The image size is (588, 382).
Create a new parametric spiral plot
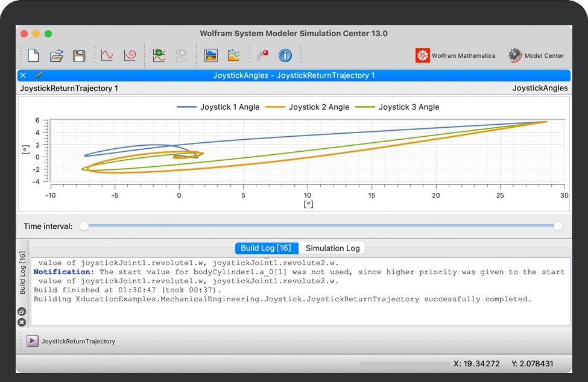pos(130,55)
